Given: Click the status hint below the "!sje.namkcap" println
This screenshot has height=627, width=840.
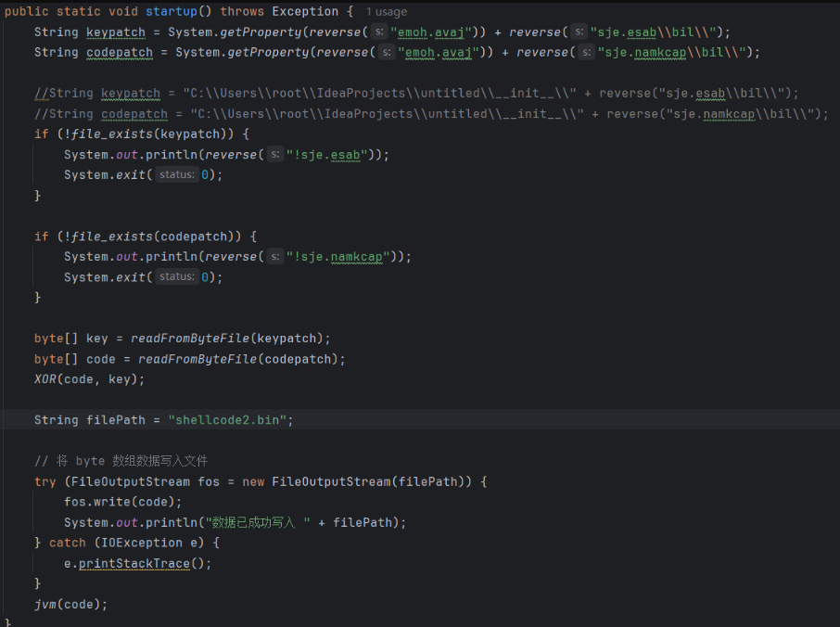Looking at the screenshot, I should pos(177,276).
